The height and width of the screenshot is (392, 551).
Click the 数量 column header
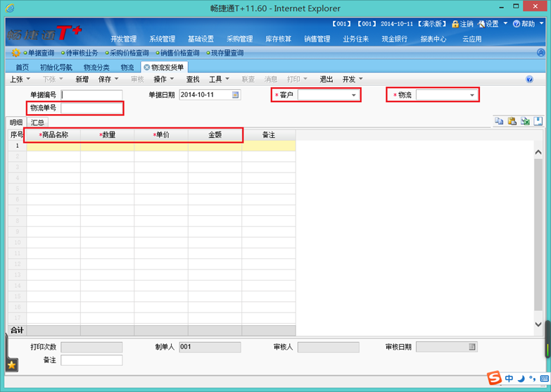point(107,135)
